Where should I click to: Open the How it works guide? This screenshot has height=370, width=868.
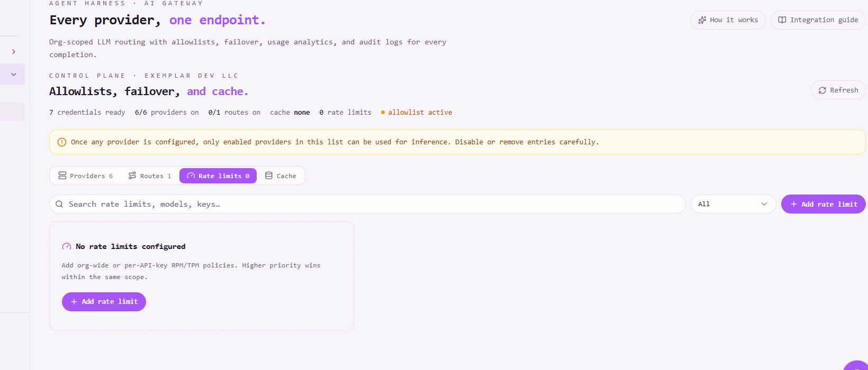(x=728, y=20)
